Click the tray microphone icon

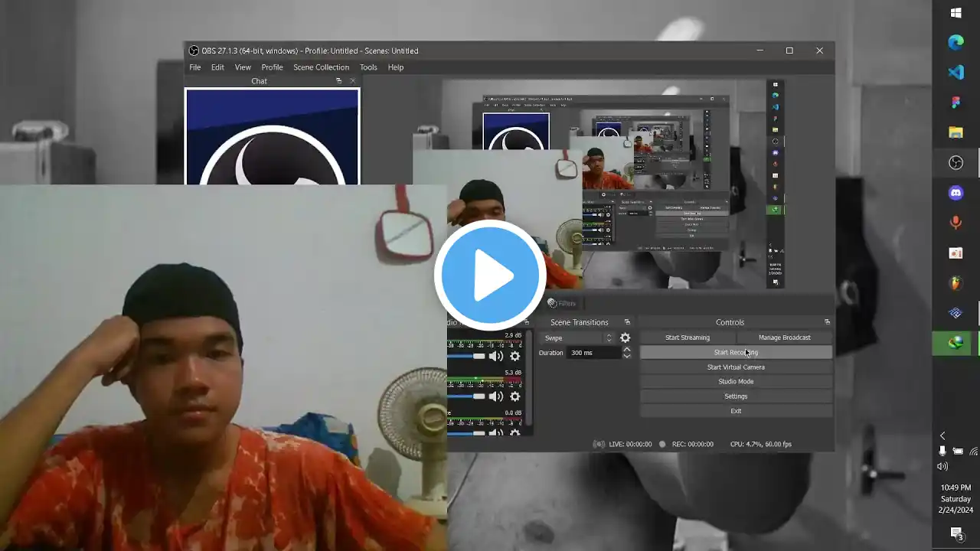[942, 452]
